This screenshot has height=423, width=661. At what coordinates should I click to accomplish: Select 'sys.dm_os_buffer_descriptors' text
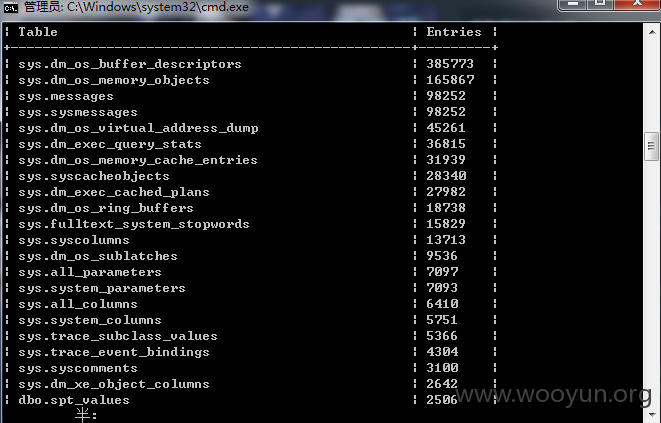(x=130, y=64)
